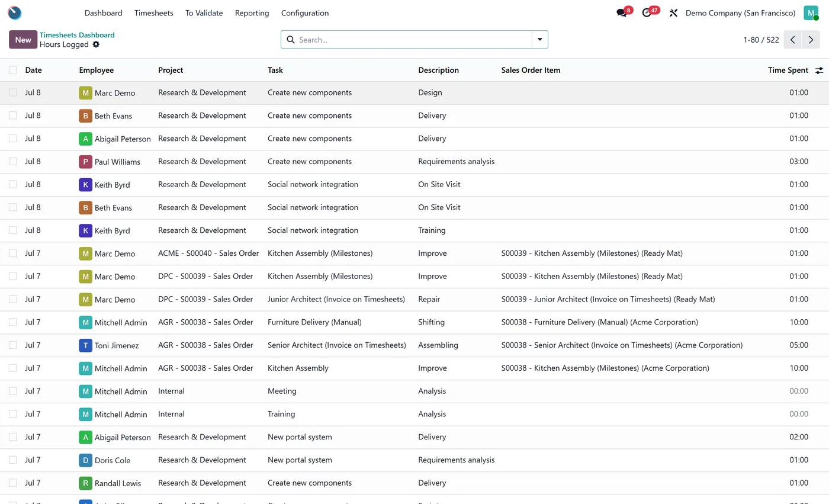Click the 'Shifting' description cell
The height and width of the screenshot is (504, 829).
(x=431, y=322)
